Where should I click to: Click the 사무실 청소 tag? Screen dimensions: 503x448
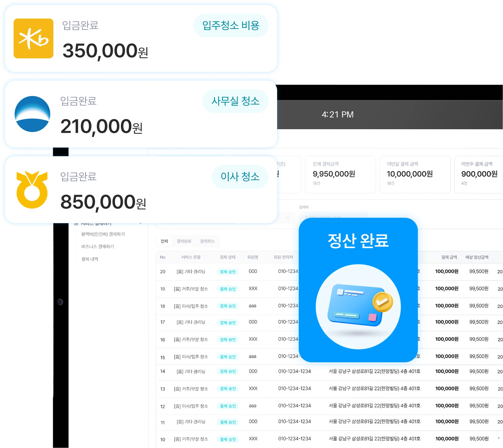tap(235, 101)
